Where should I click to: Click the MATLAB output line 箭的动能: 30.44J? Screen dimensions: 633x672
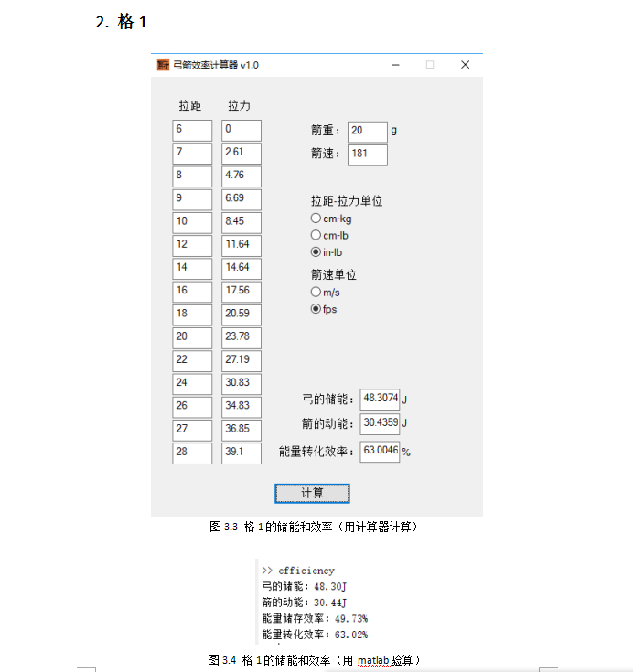(x=304, y=603)
